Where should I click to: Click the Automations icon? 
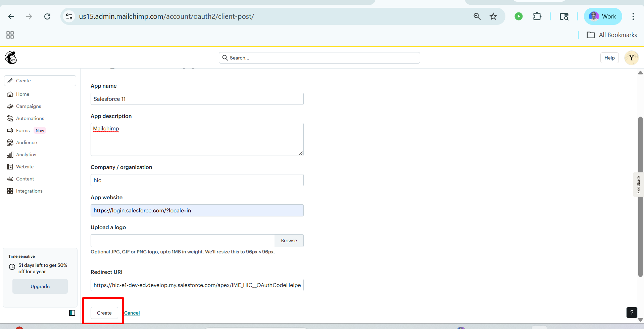click(10, 118)
